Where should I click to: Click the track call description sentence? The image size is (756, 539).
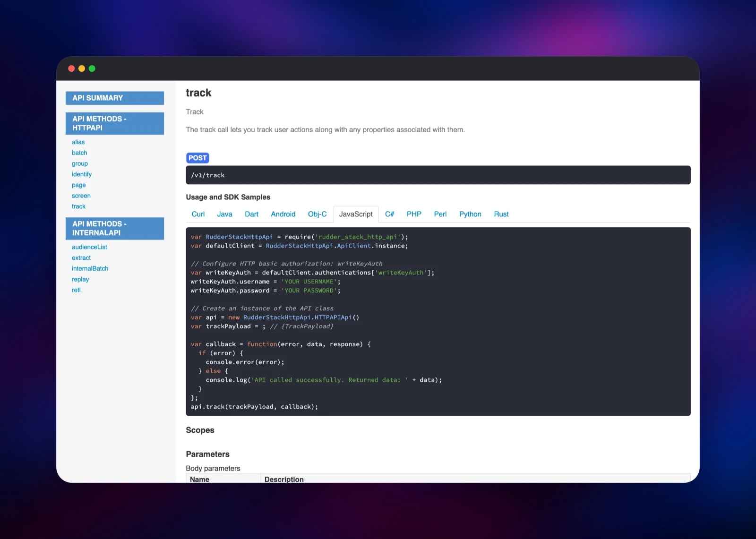tap(325, 129)
